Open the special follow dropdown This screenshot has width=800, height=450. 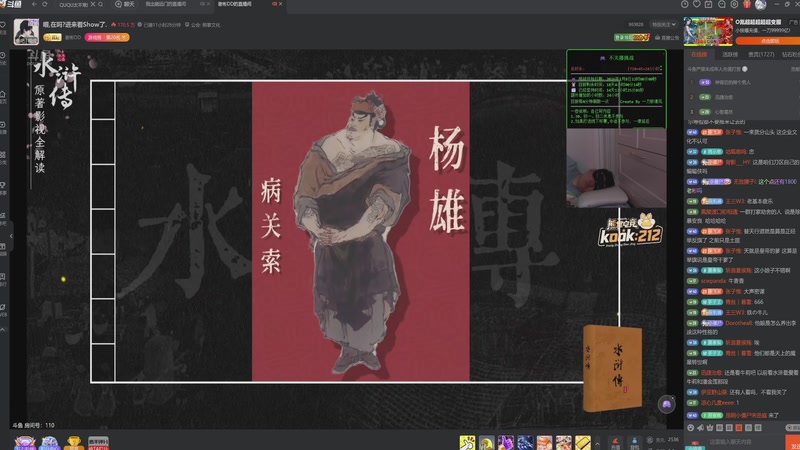click(x=663, y=24)
